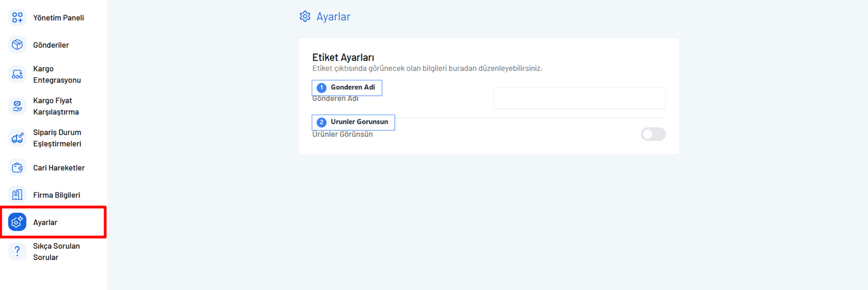
Task: Click the gear icon beside the Ayarlar page title
Action: pyautogui.click(x=305, y=17)
